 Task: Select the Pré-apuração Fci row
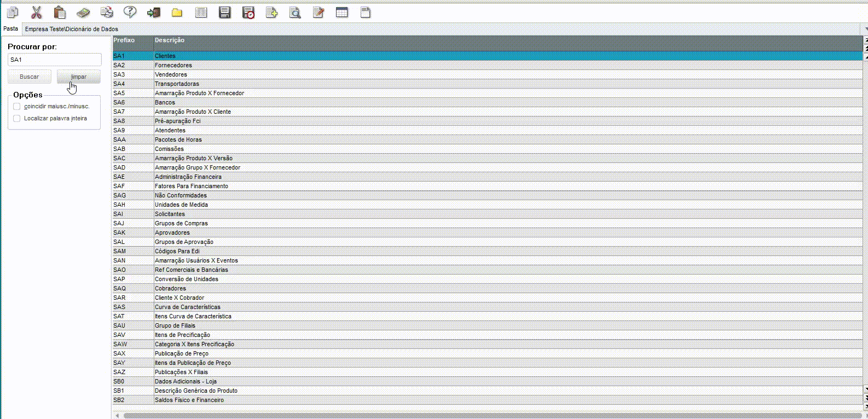488,121
